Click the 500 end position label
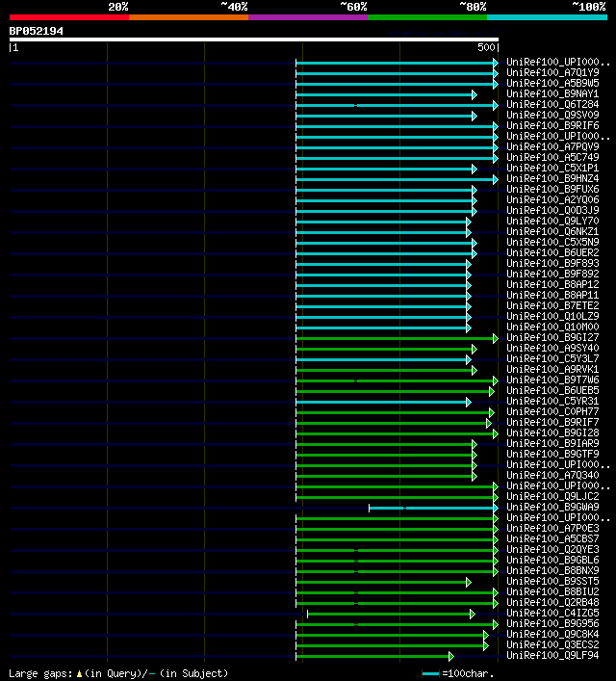616x681 pixels. [486, 47]
